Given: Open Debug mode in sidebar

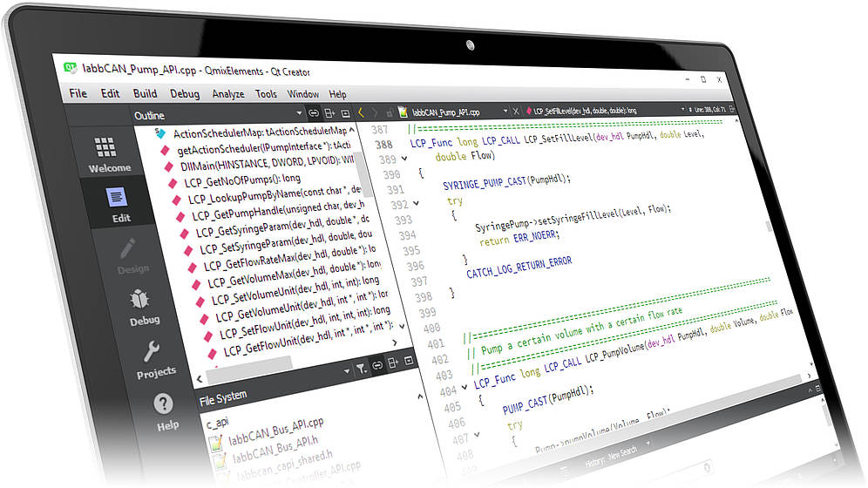Looking at the screenshot, I should coord(143,307).
